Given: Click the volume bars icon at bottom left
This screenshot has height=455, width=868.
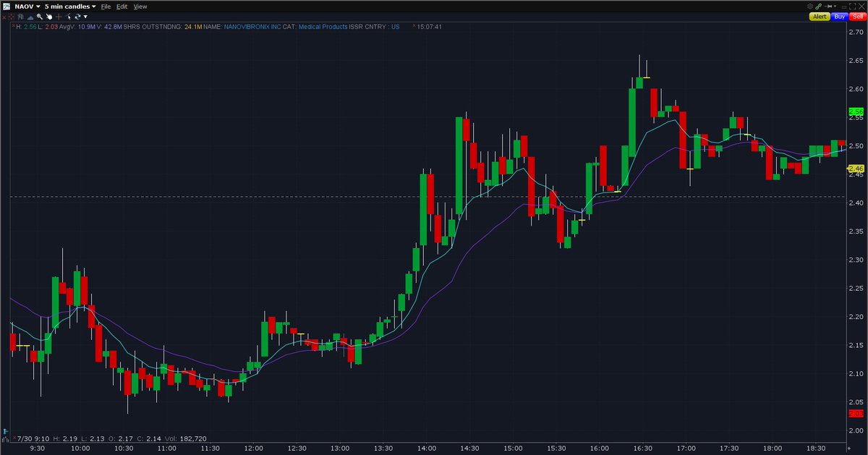Looking at the screenshot, I should pyautogui.click(x=5, y=439).
